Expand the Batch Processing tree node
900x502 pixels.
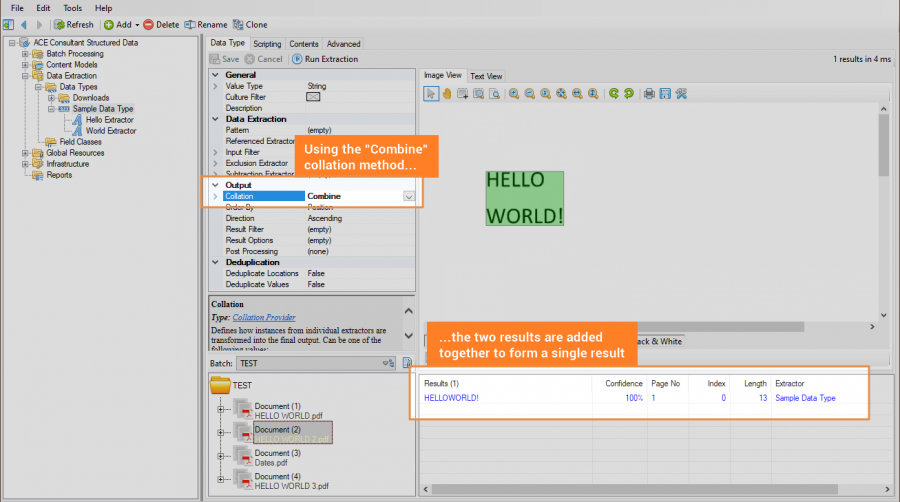tap(26, 54)
